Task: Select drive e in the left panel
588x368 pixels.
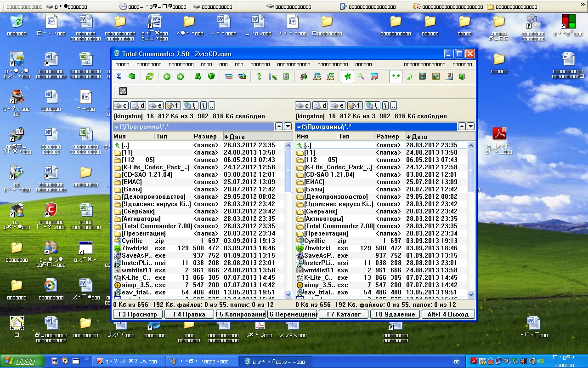Action: pyautogui.click(x=156, y=106)
